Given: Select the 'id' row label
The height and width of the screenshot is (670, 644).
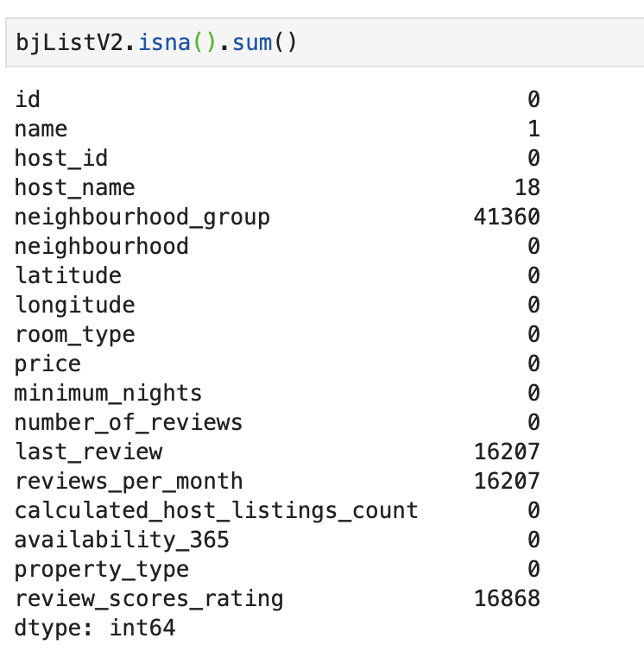Looking at the screenshot, I should point(28,99).
